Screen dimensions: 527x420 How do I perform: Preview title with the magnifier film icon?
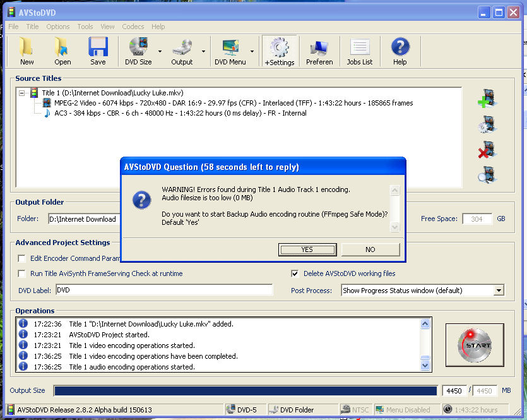487,175
